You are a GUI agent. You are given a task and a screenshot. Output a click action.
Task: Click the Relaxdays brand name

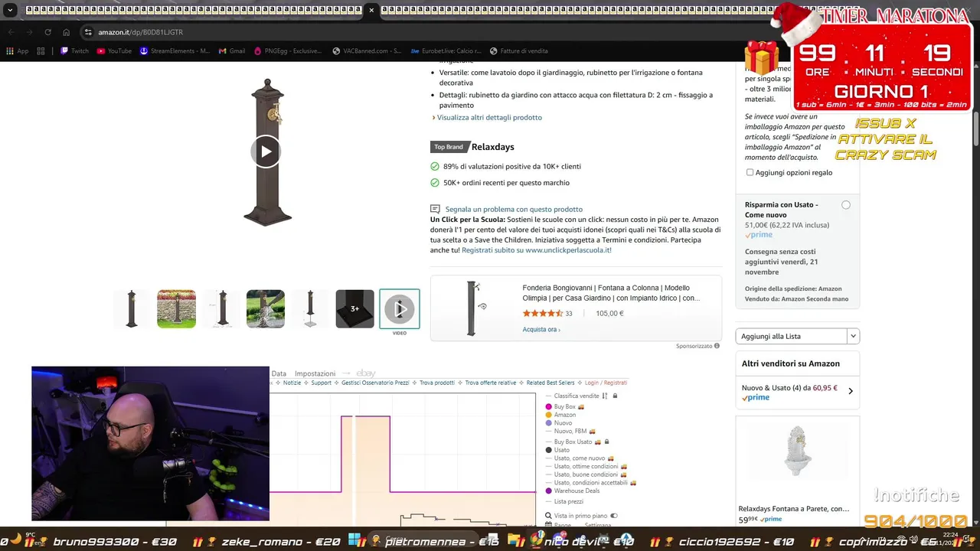(x=492, y=147)
